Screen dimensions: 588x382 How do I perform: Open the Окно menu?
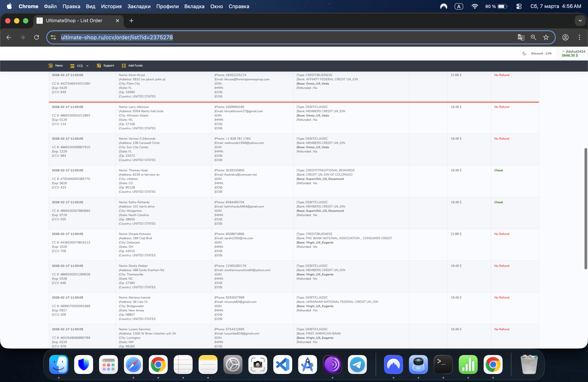217,6
